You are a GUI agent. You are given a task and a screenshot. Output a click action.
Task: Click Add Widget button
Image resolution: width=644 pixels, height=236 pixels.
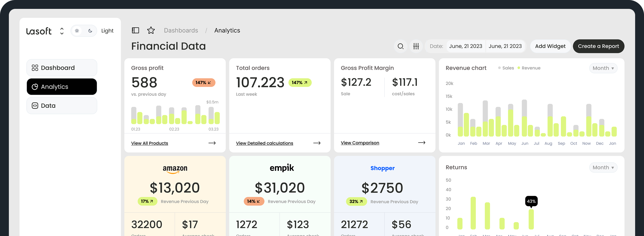(550, 46)
